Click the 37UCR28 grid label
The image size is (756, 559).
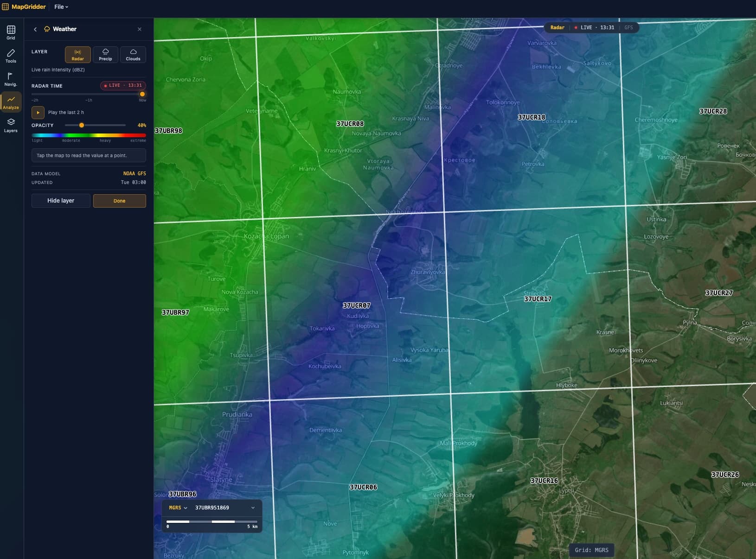pos(713,111)
